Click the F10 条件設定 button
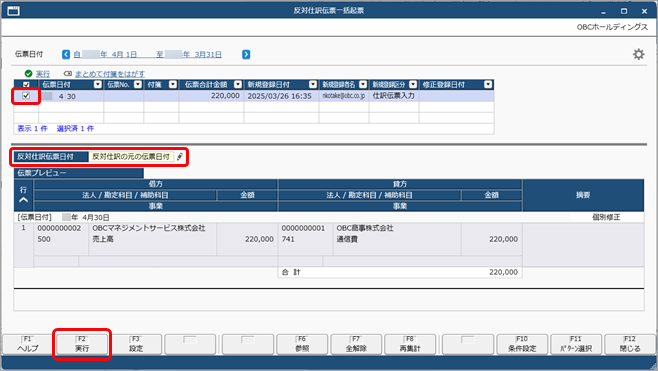Viewport: 658px width, 371px height. 522,344
